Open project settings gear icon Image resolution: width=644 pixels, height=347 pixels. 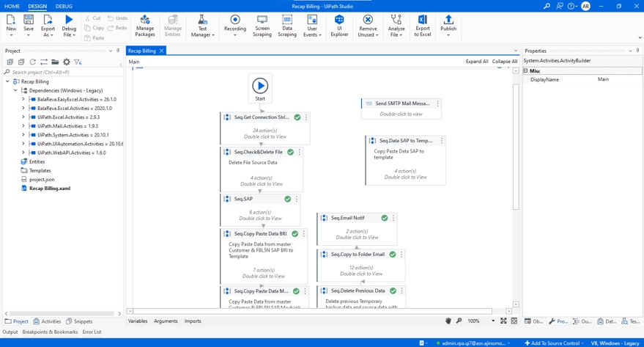click(x=66, y=62)
